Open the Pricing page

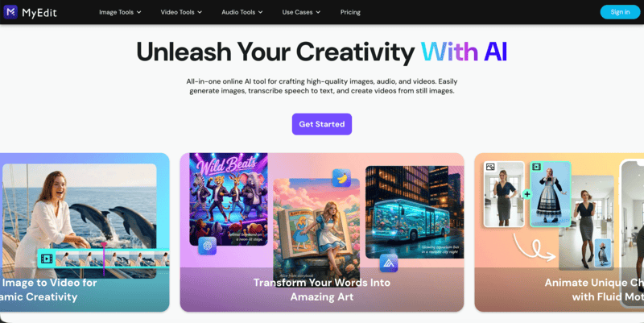tap(350, 12)
